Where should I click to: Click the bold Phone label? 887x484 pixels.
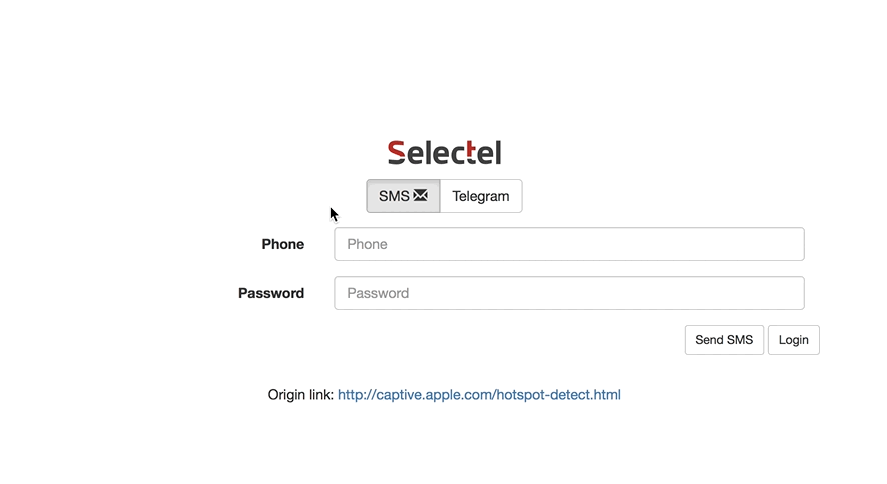(x=283, y=244)
